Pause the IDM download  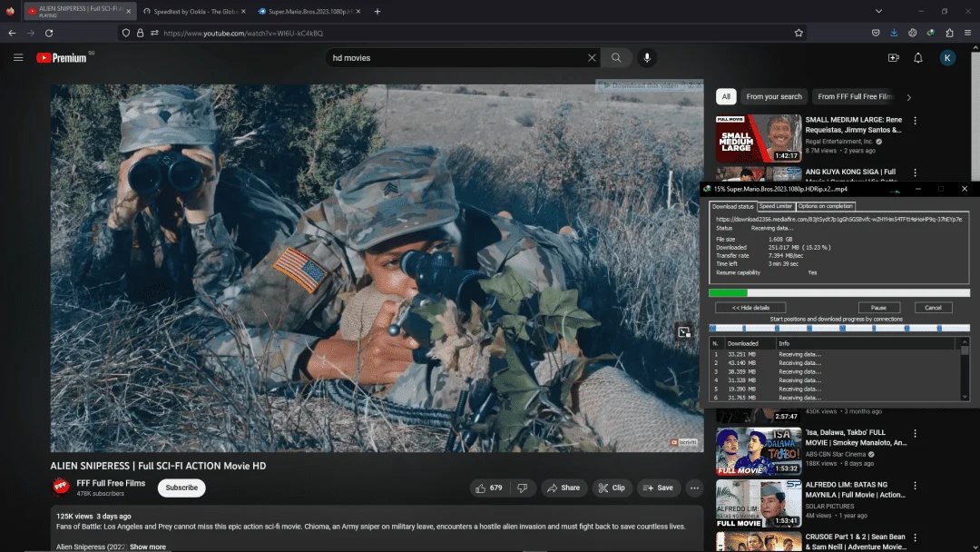[x=878, y=308]
